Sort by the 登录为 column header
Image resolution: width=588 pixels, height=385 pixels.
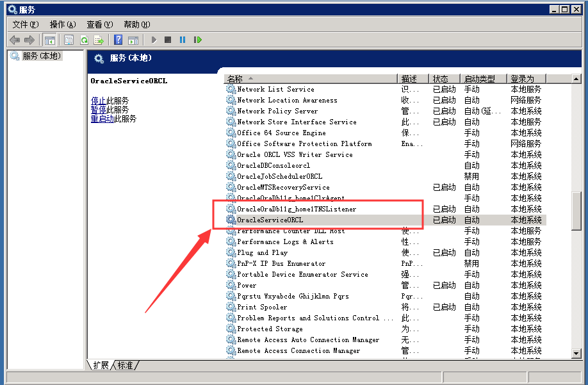tap(526, 79)
